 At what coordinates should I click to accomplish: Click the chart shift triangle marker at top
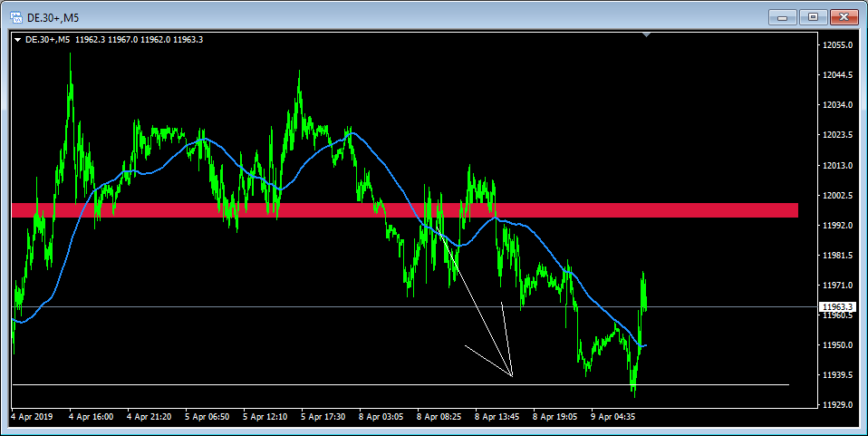[645, 35]
